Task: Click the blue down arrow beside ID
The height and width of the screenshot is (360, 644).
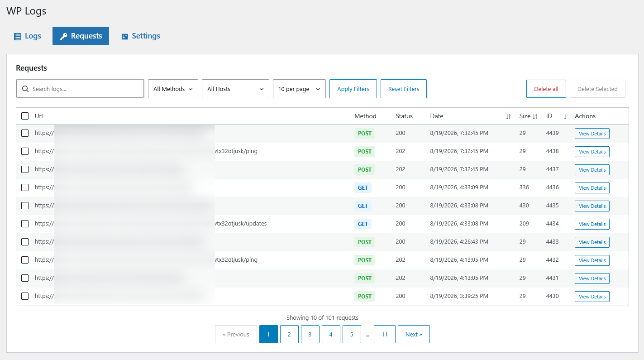Action: point(565,116)
